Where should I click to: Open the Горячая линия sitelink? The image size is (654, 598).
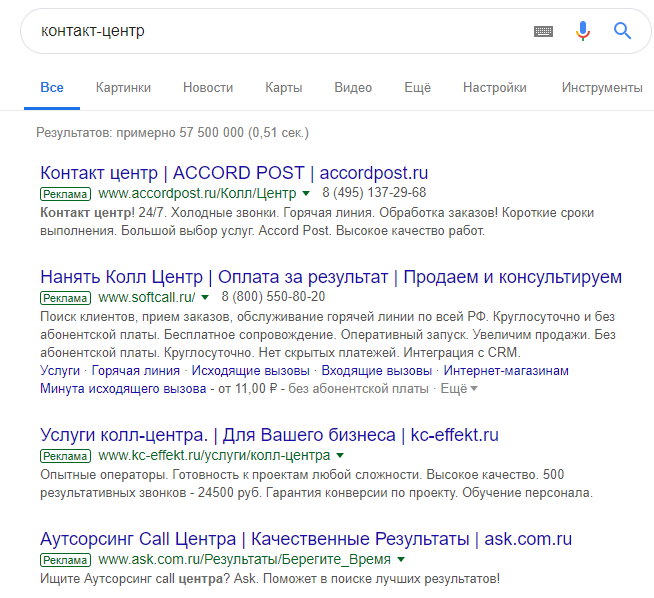pos(136,370)
